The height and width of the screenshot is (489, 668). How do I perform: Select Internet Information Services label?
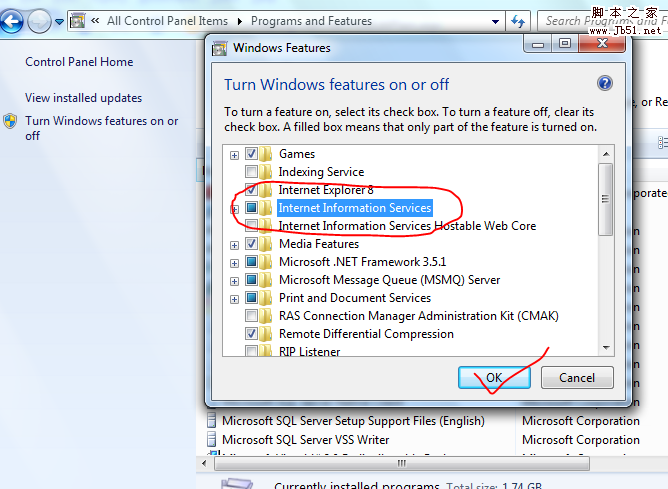(355, 208)
